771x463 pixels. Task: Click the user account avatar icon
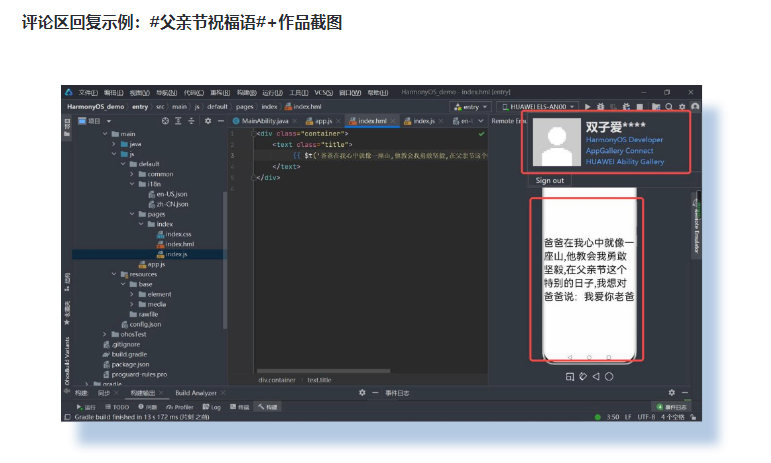695,107
